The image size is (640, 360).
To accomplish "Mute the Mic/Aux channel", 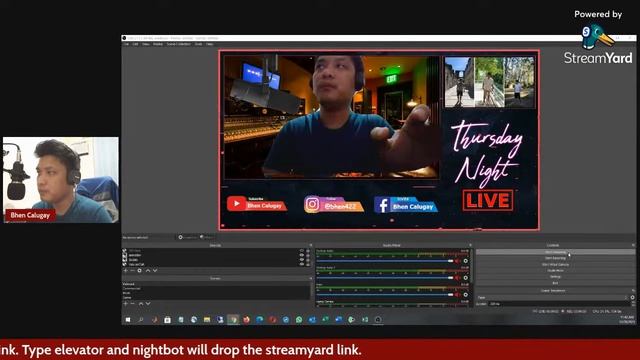I will click(x=458, y=295).
